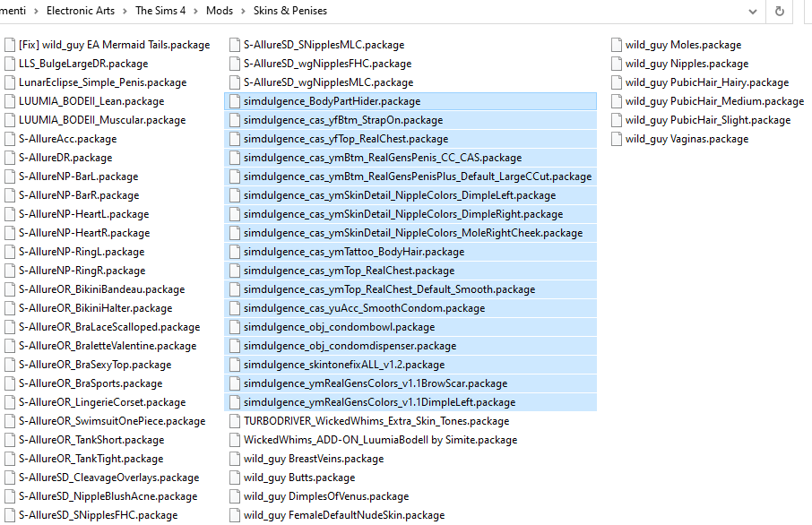Viewport: 812px width, 525px height.
Task: Select S-AllureOR_BraLaceScalloped.package file name
Action: pyautogui.click(x=109, y=327)
